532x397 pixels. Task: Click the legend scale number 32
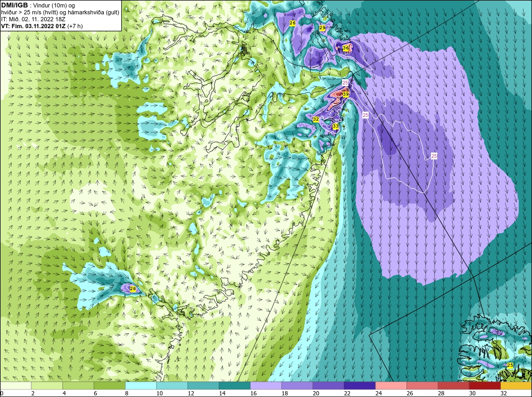pyautogui.click(x=503, y=393)
